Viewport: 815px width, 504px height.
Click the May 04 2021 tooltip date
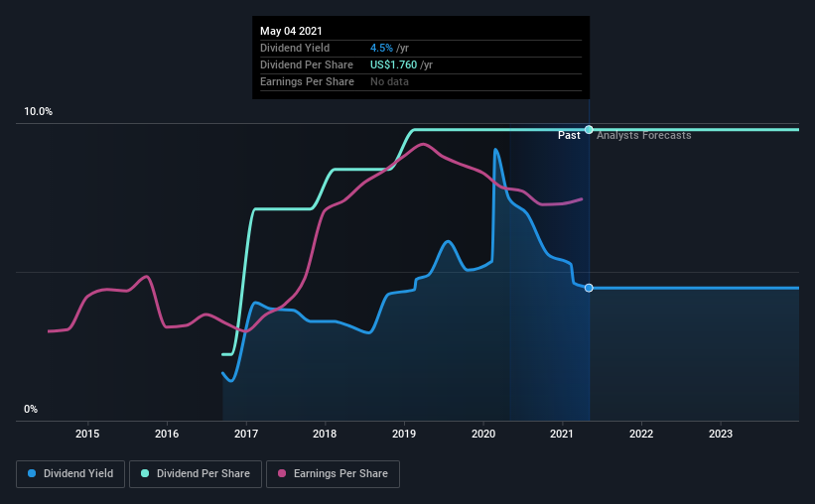pyautogui.click(x=291, y=31)
